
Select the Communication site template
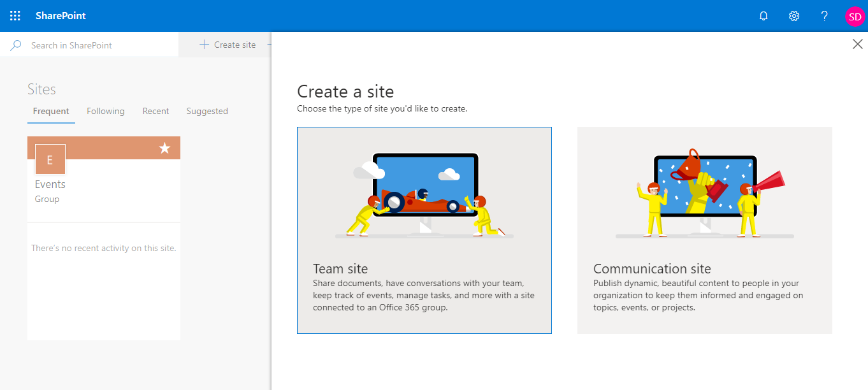pyautogui.click(x=704, y=230)
